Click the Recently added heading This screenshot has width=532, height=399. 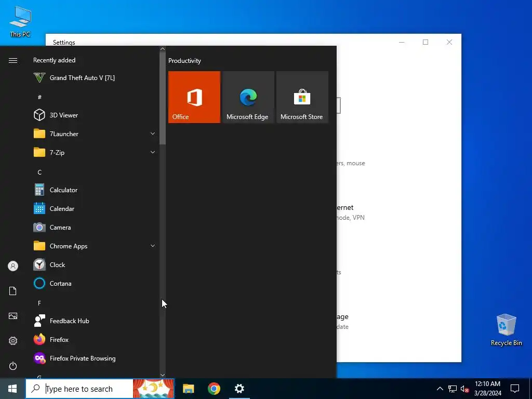point(54,60)
